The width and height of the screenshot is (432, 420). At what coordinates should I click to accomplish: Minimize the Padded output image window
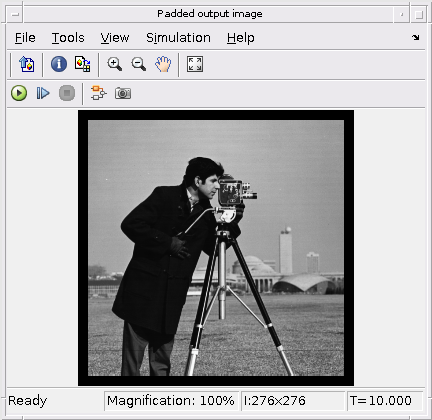(x=402, y=14)
